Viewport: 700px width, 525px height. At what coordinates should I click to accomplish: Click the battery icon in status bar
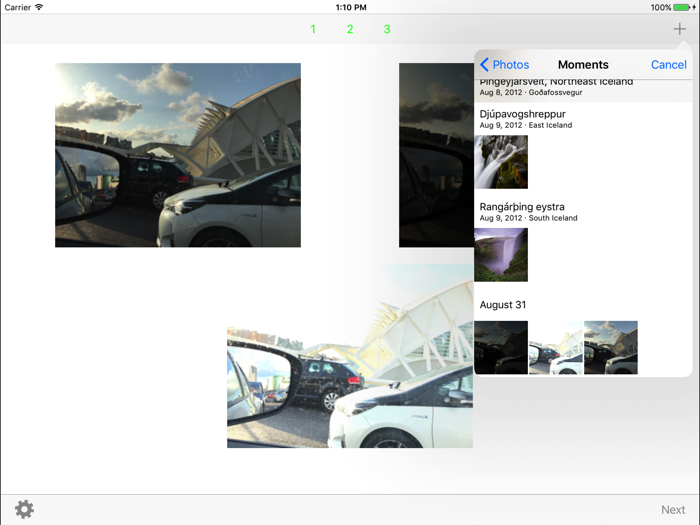click(684, 7)
